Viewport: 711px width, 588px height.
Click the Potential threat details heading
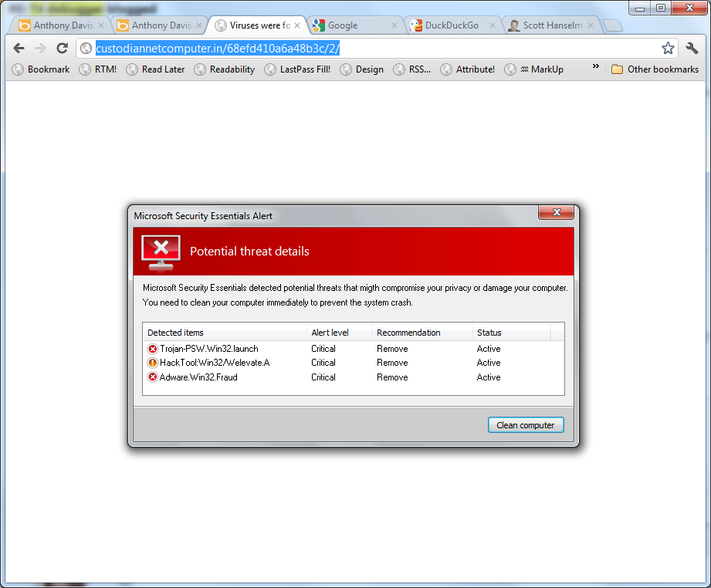click(x=249, y=251)
